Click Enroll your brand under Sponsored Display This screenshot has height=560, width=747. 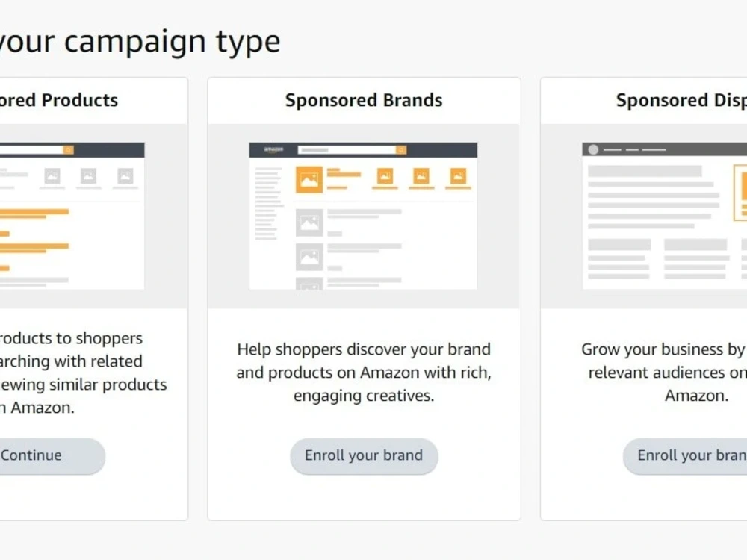(x=685, y=455)
